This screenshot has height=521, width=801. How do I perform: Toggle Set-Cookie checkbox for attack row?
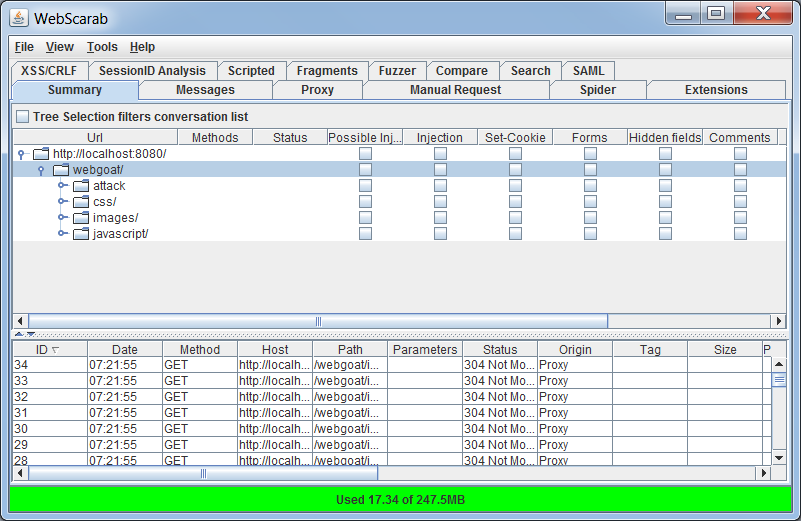[x=515, y=185]
